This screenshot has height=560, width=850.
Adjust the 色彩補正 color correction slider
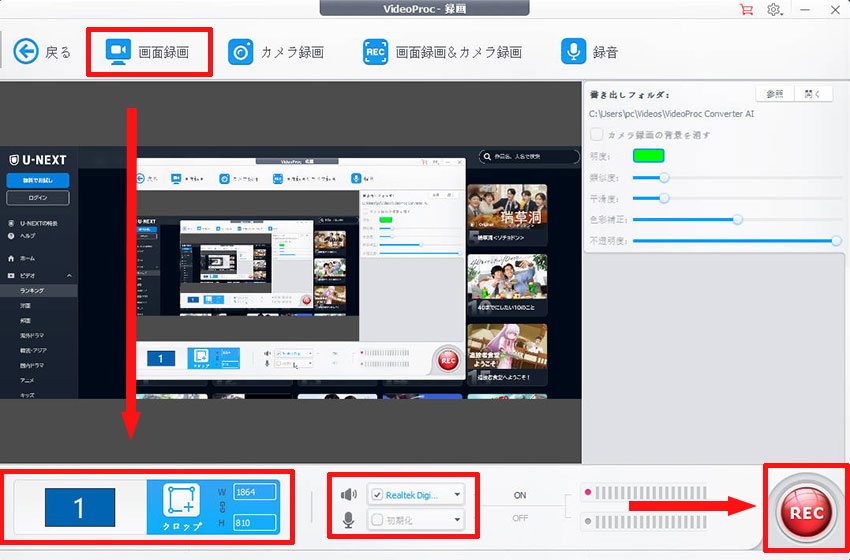click(x=737, y=220)
